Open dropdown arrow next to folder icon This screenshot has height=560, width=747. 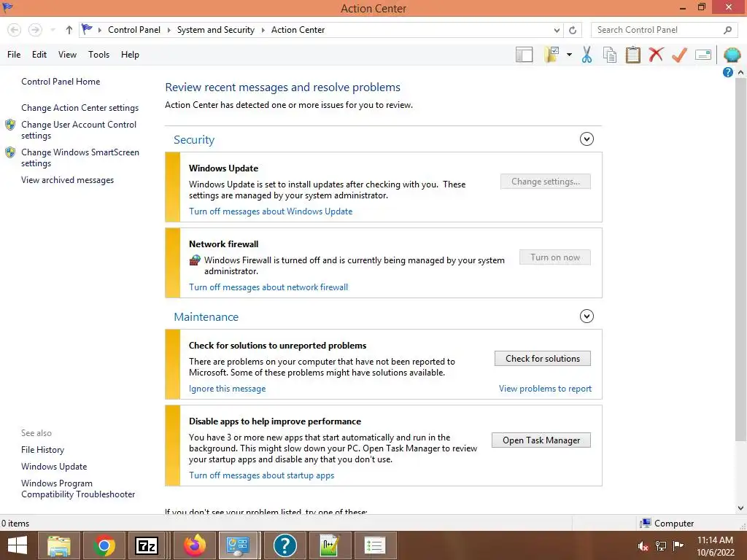pyautogui.click(x=569, y=55)
